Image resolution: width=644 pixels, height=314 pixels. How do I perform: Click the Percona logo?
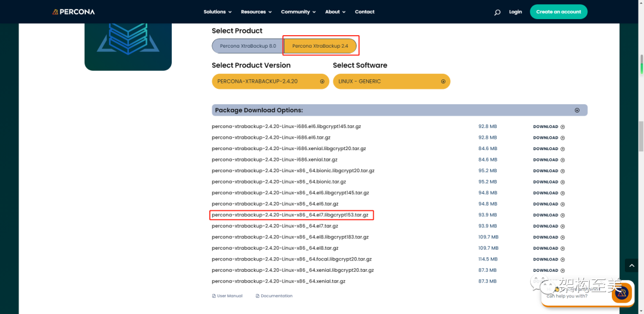(73, 12)
